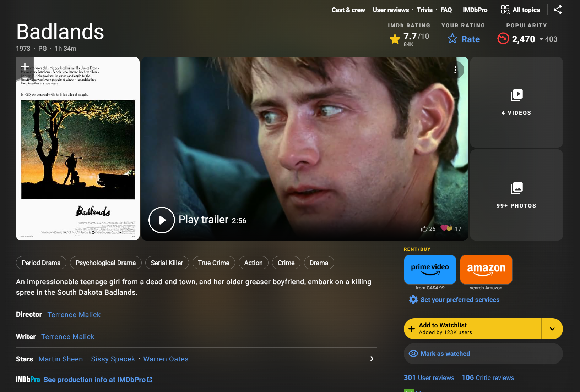Open writer Terrence Malick's page

coord(68,337)
